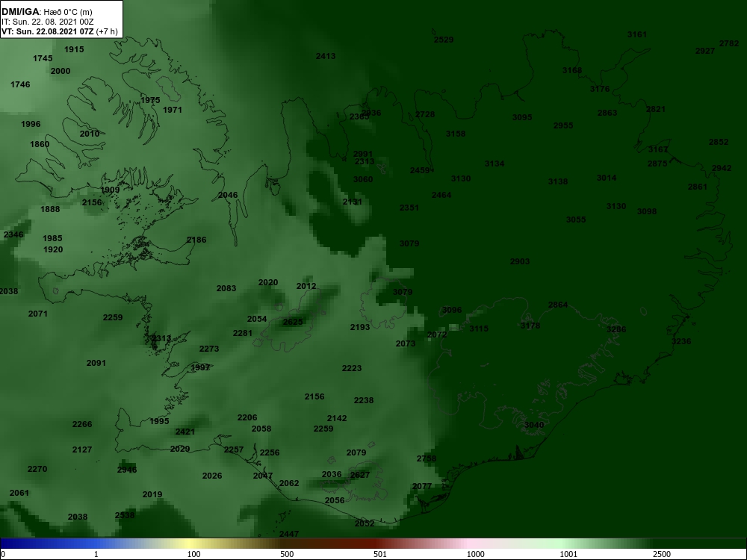Click the map value 2728
Screen dimensions: 747x560
(x=425, y=115)
